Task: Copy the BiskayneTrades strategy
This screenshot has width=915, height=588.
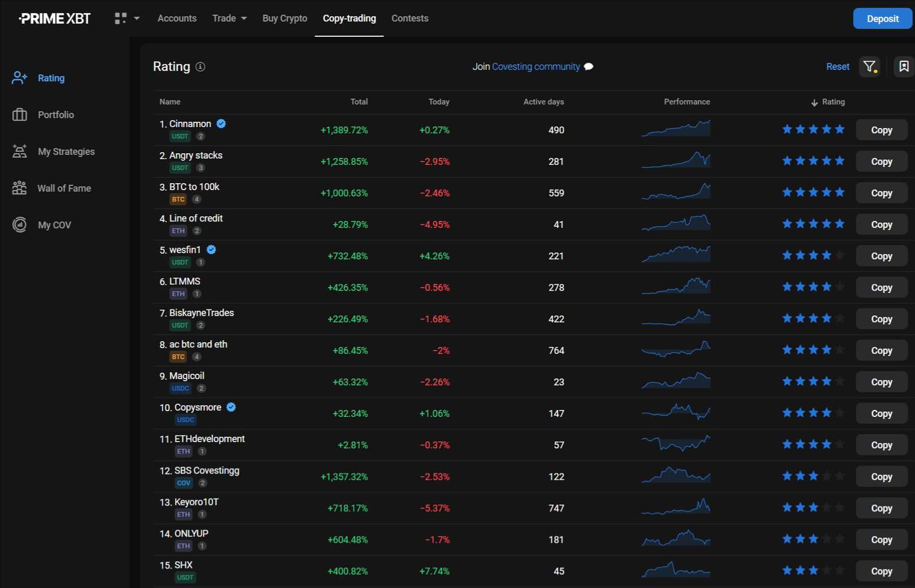Action: coord(881,319)
